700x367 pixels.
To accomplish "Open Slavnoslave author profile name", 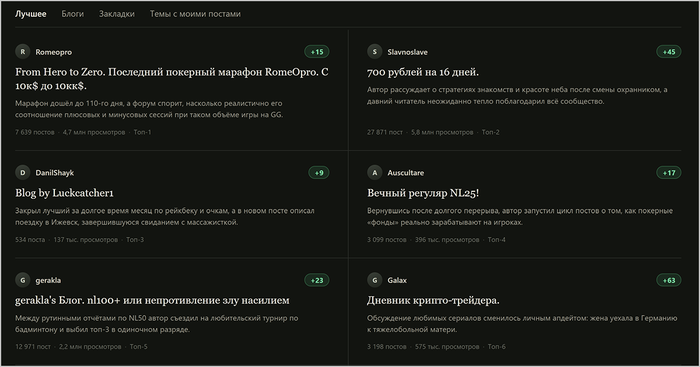I will point(408,52).
